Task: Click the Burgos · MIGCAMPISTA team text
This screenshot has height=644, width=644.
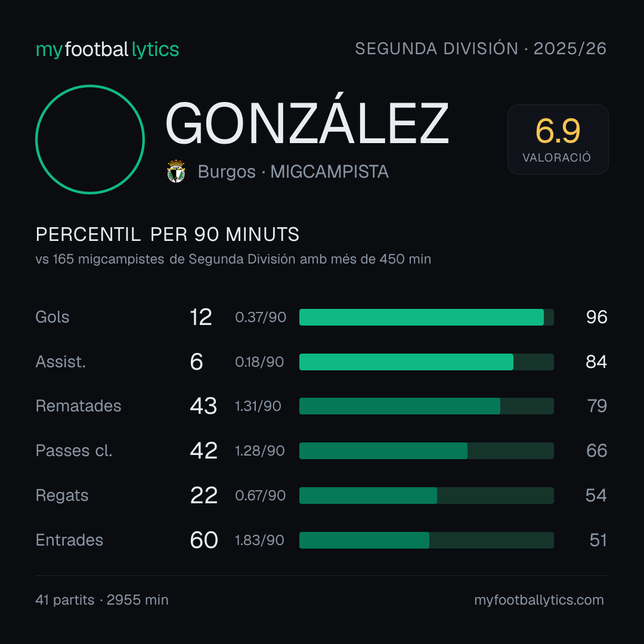Action: point(293,172)
